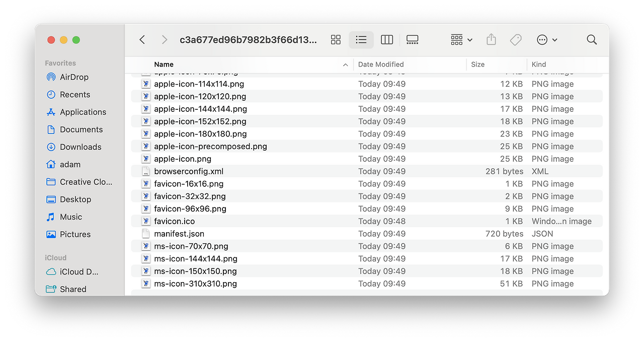
Task: Switch to gallery view mode
Action: (x=412, y=39)
